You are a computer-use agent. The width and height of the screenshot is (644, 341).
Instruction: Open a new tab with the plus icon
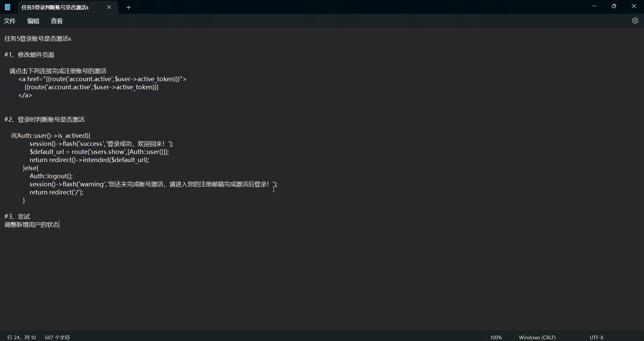pos(128,7)
